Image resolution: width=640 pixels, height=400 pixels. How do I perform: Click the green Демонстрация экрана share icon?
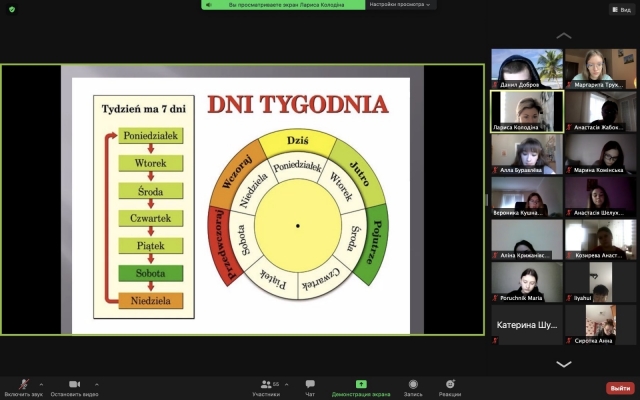pos(361,384)
